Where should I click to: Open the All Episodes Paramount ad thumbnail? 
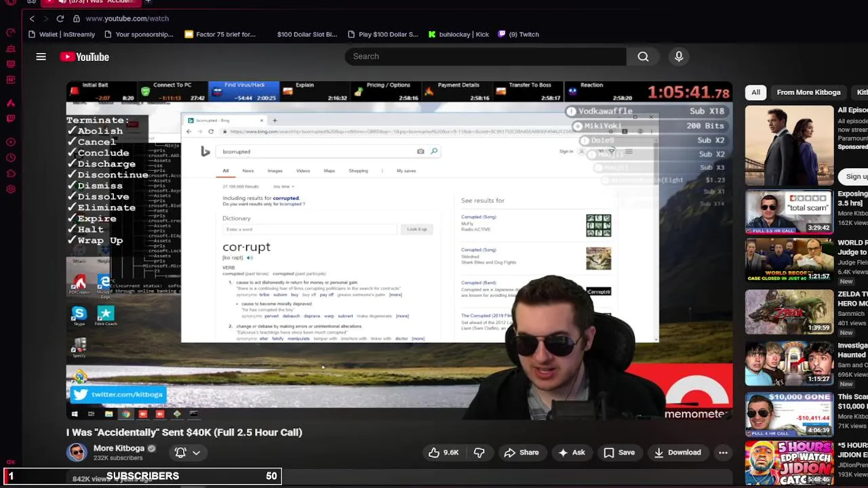789,145
